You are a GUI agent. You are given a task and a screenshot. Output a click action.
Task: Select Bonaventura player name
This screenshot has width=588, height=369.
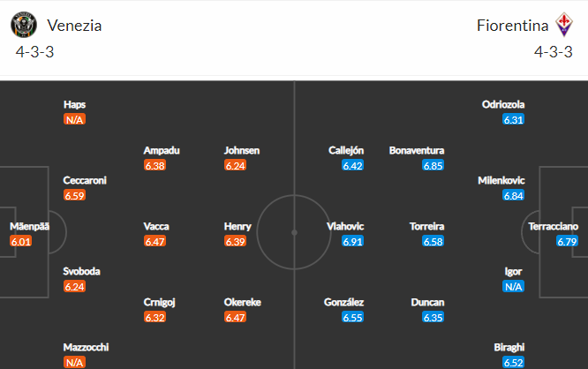(417, 150)
